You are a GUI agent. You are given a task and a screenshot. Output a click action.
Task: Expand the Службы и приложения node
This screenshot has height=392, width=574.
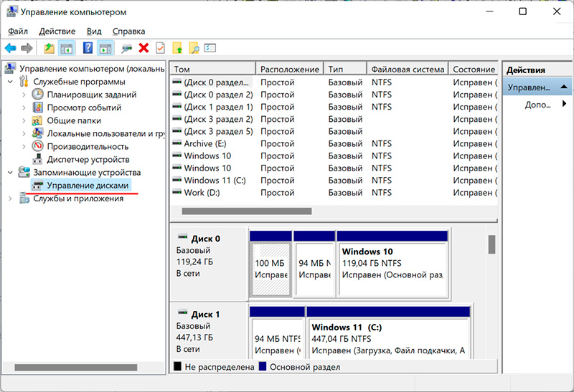coord(10,199)
